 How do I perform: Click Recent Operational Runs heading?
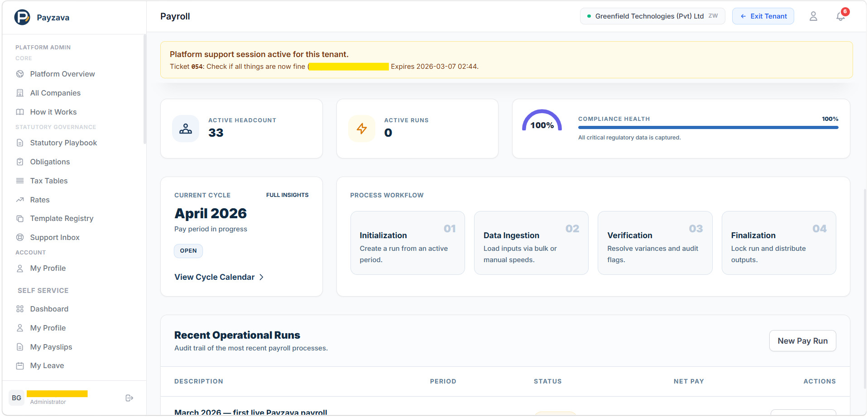pyautogui.click(x=237, y=335)
